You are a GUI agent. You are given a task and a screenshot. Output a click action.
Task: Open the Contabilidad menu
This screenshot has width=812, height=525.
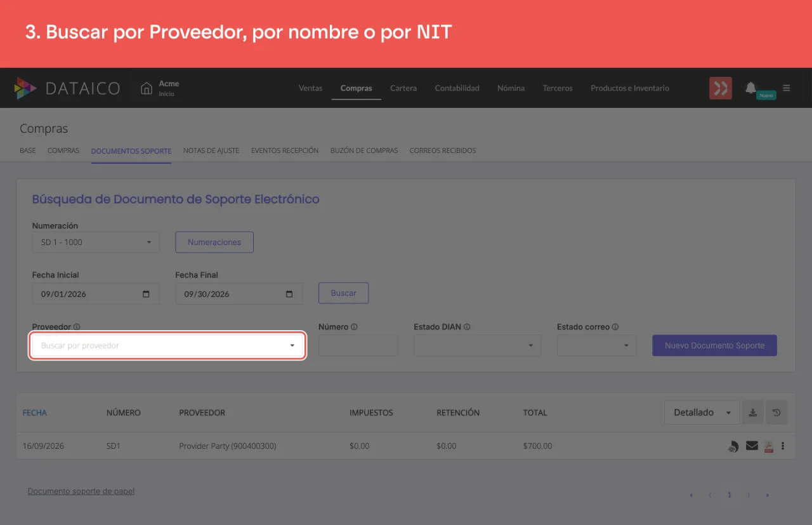point(457,88)
